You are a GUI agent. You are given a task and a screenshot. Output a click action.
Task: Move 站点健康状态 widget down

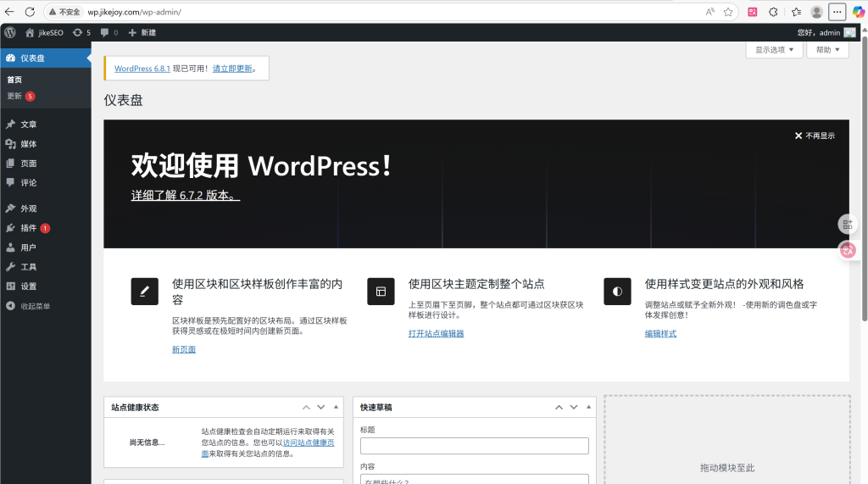tap(320, 408)
